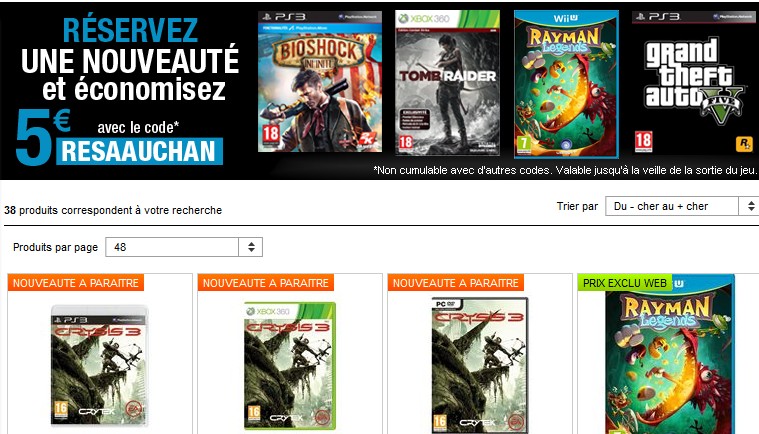The height and width of the screenshot is (434, 759).
Task: Click the PEGI 18 icon on BioShock cover
Action: tap(271, 133)
